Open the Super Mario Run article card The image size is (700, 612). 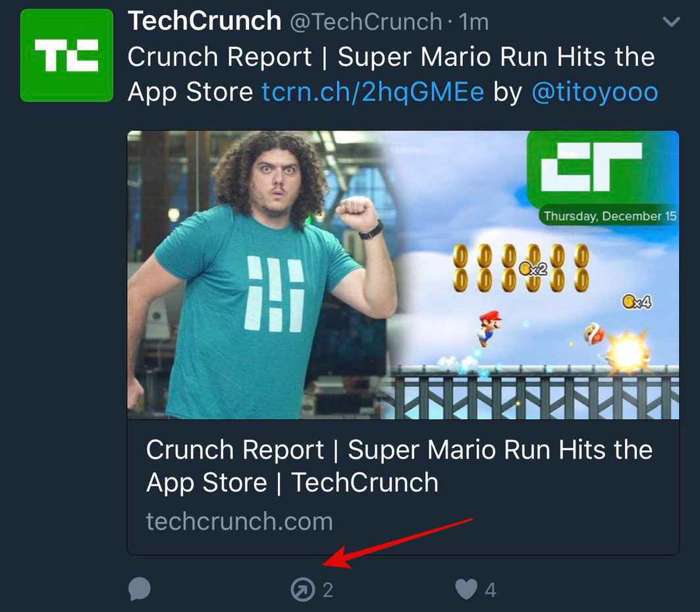click(399, 466)
